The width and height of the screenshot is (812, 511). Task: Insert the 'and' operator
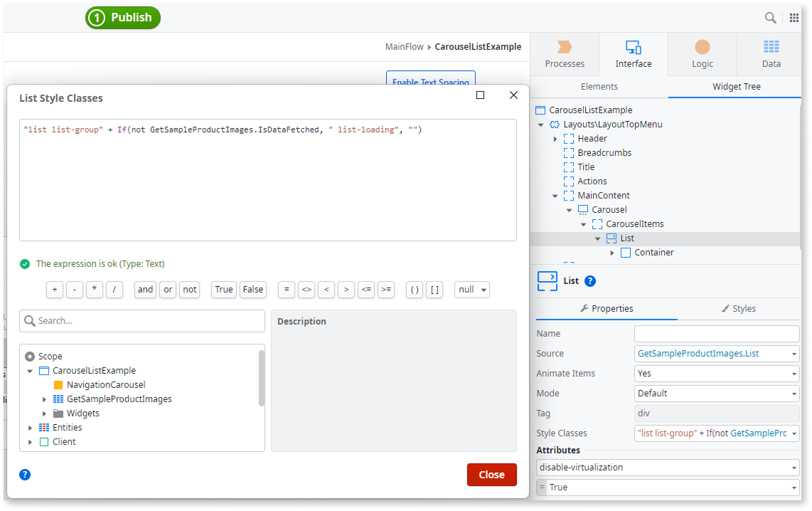click(145, 290)
